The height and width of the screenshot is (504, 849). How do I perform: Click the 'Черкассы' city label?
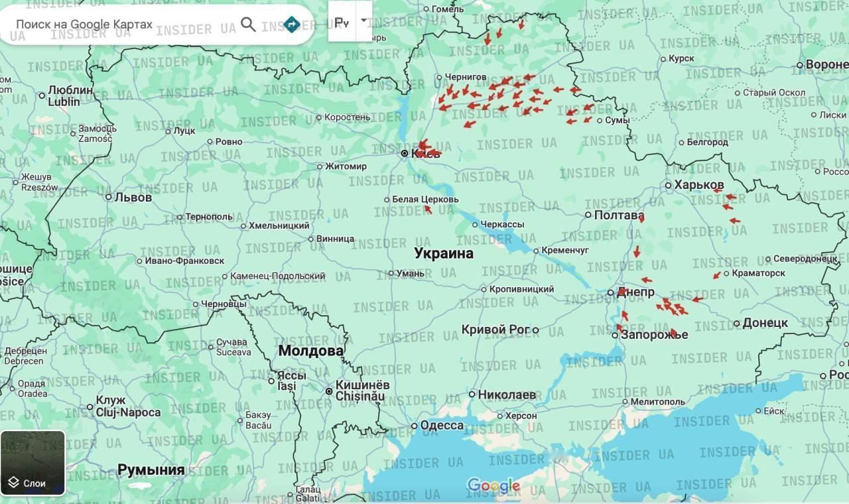502,225
